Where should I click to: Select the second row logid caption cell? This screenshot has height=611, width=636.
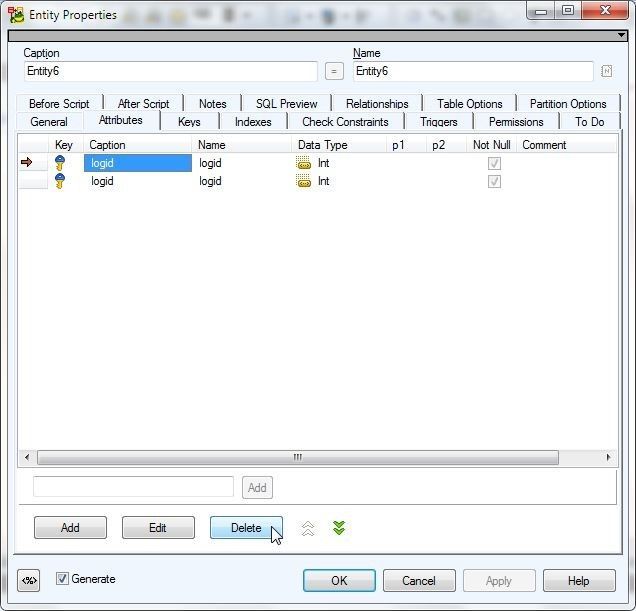[138, 181]
